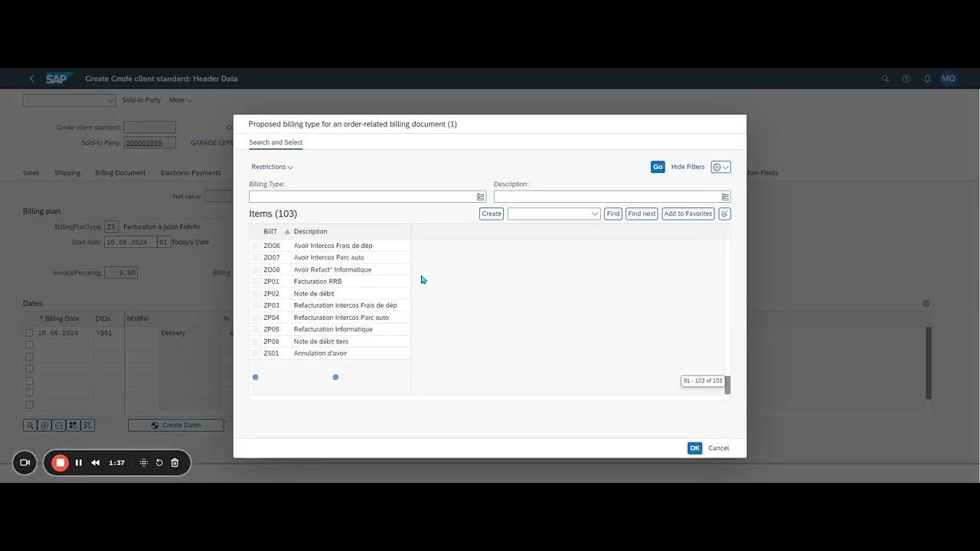Click the SAP logo
Screen dimensions: 980x551
click(x=57, y=79)
